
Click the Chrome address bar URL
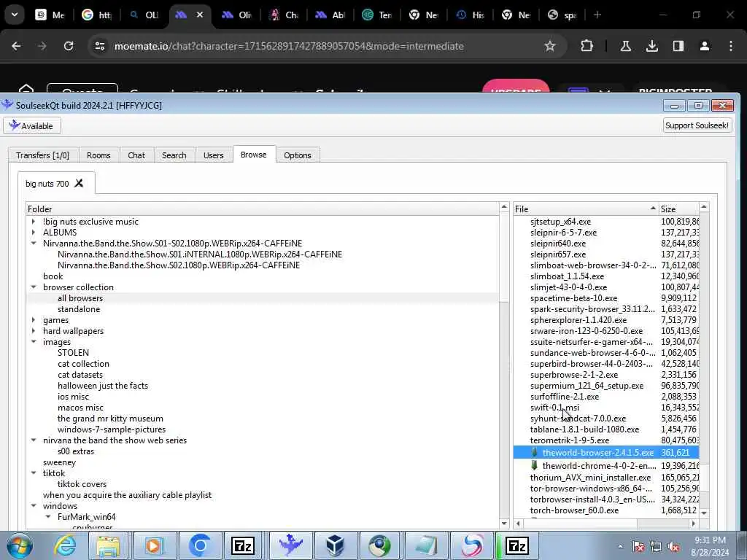pyautogui.click(x=289, y=46)
